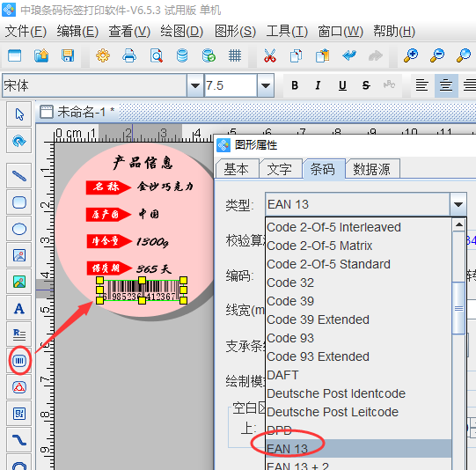
Task: Click the database refresh icon with green badge
Action: (x=209, y=55)
